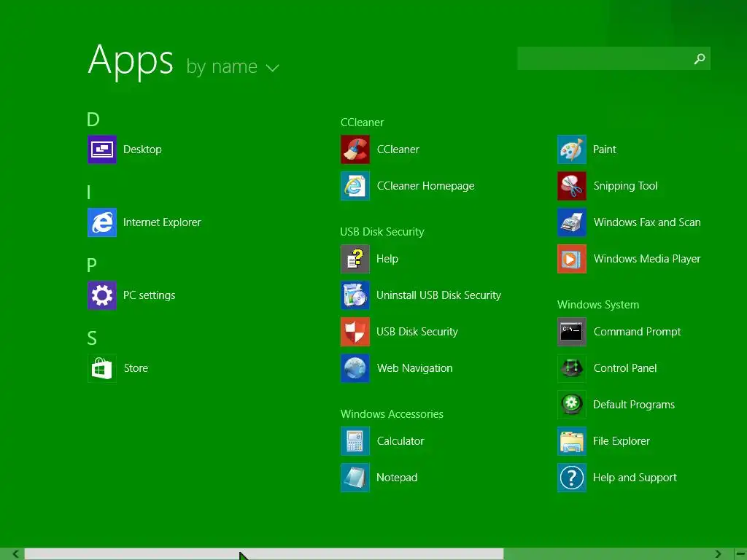Launch CCleaner app icon
Image resolution: width=747 pixels, height=560 pixels.
pos(355,149)
